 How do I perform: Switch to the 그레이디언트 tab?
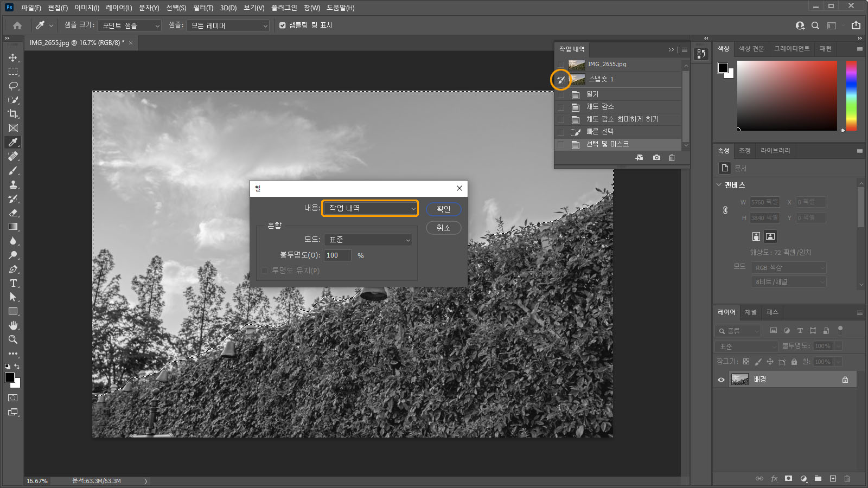tap(792, 49)
